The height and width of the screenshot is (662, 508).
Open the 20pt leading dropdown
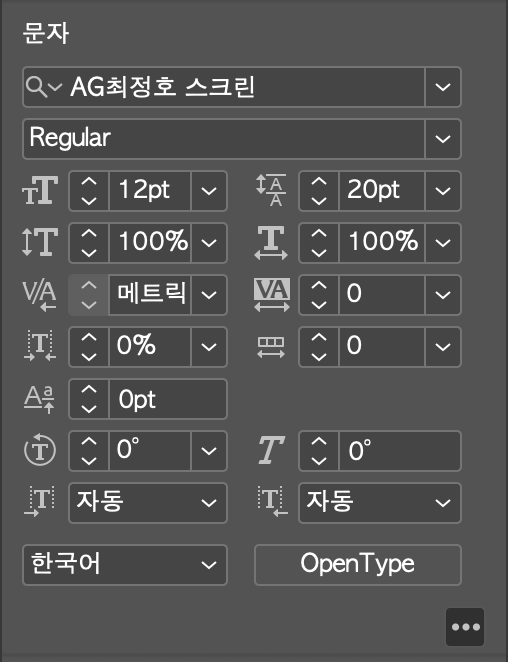(x=443, y=191)
